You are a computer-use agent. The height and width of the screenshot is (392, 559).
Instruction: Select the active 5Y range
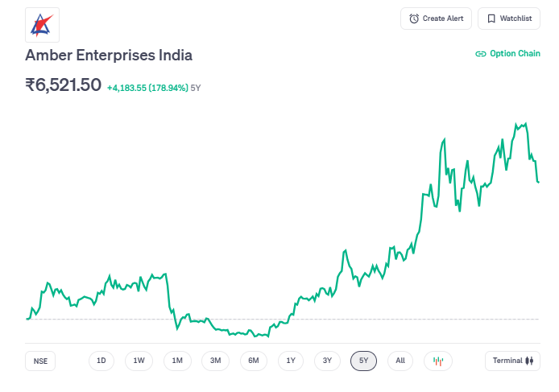363,361
